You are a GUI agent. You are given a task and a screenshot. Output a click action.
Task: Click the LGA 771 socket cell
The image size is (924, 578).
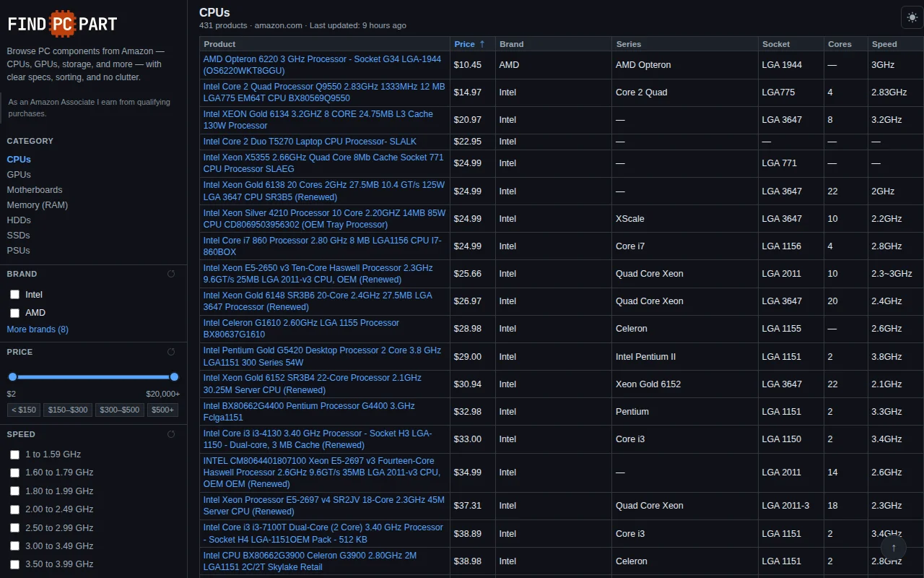coord(790,163)
